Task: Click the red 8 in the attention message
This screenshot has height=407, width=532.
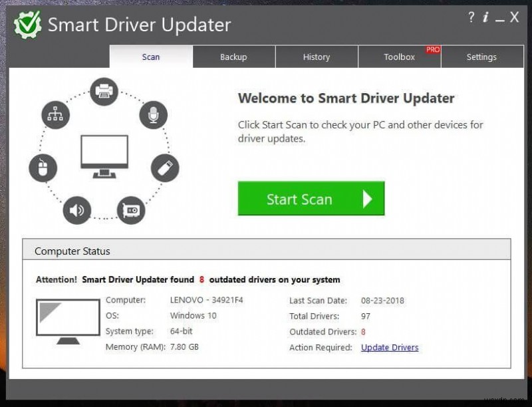Action: [202, 280]
